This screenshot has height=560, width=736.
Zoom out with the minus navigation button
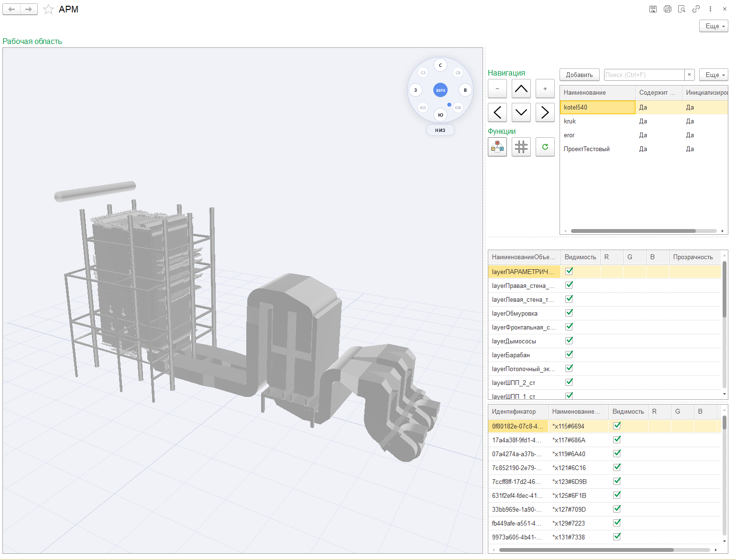tap(497, 88)
